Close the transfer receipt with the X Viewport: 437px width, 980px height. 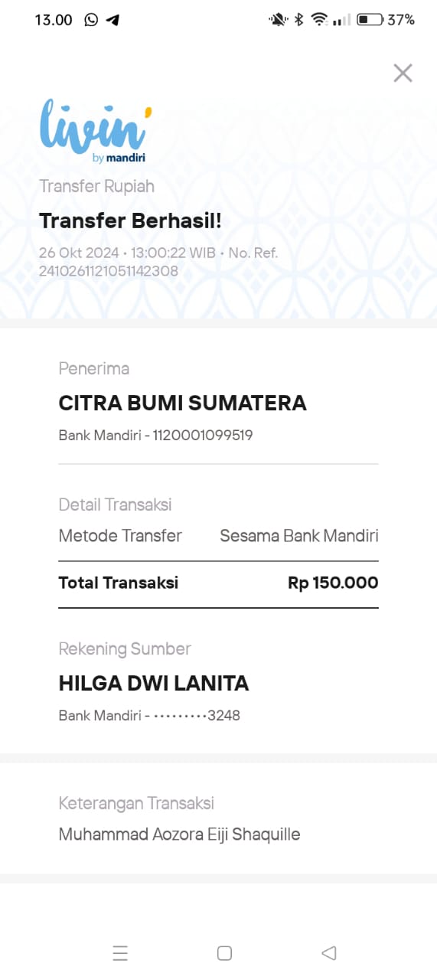pyautogui.click(x=403, y=73)
